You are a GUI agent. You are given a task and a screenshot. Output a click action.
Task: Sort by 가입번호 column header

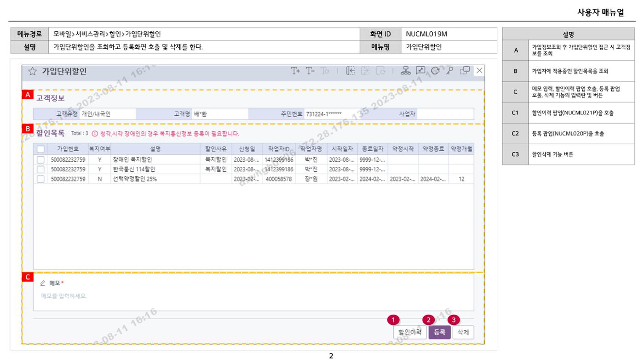tap(68, 149)
